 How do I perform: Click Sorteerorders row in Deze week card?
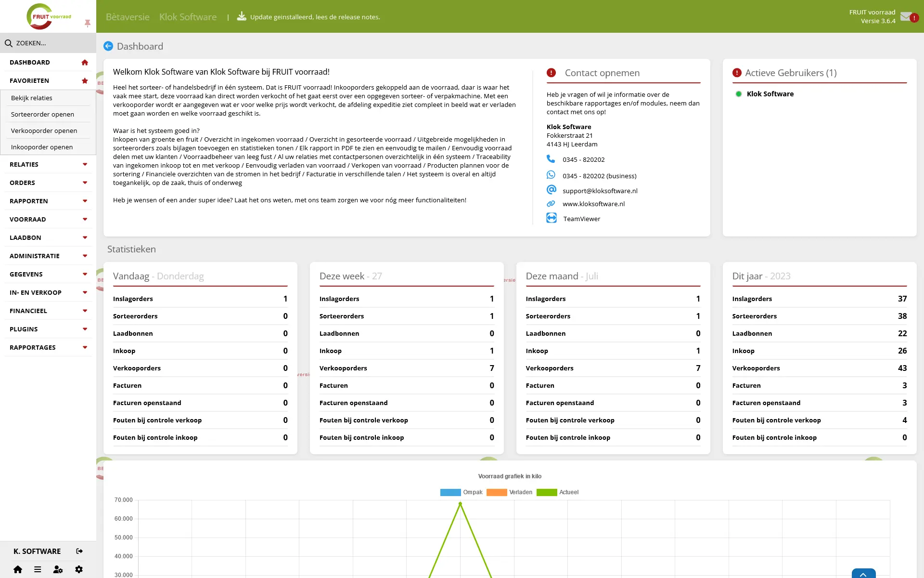[x=407, y=316]
